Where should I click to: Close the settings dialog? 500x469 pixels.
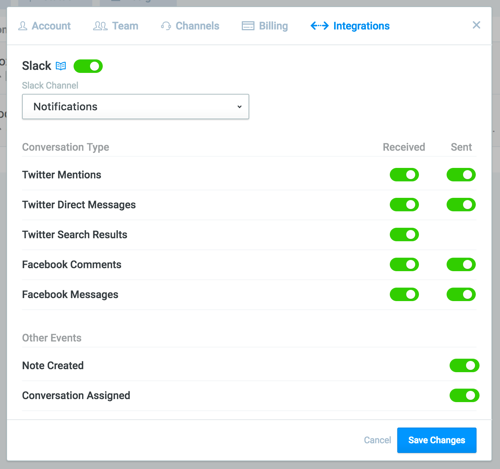click(476, 25)
